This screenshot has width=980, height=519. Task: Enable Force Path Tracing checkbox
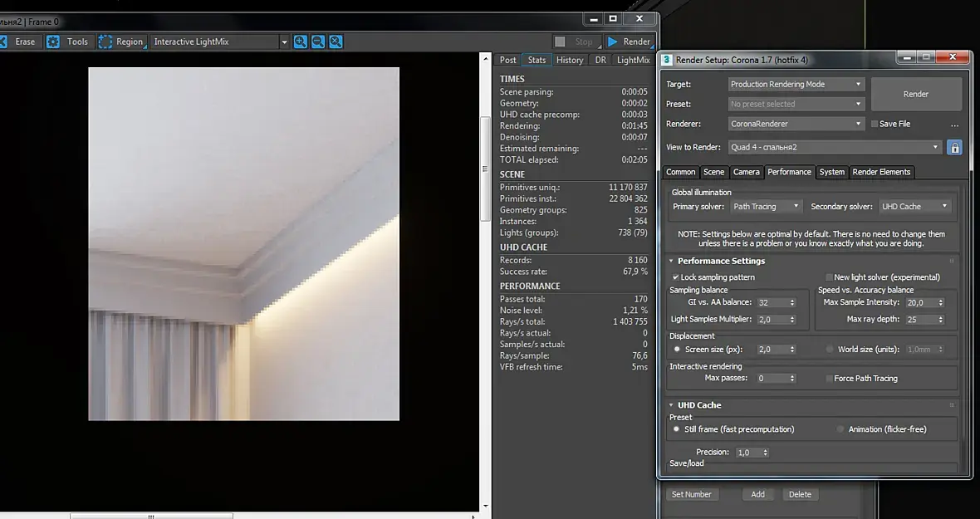[x=829, y=379]
